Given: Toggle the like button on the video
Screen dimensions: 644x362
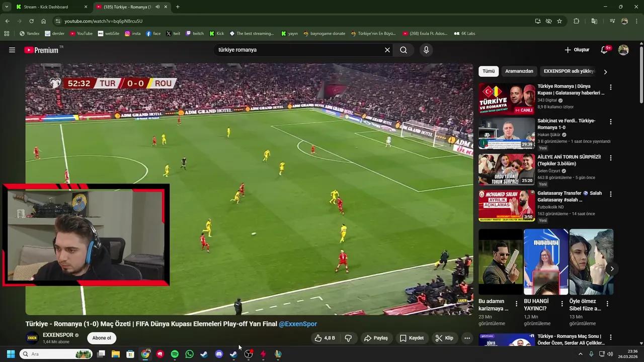Looking at the screenshot, I should tap(322, 338).
